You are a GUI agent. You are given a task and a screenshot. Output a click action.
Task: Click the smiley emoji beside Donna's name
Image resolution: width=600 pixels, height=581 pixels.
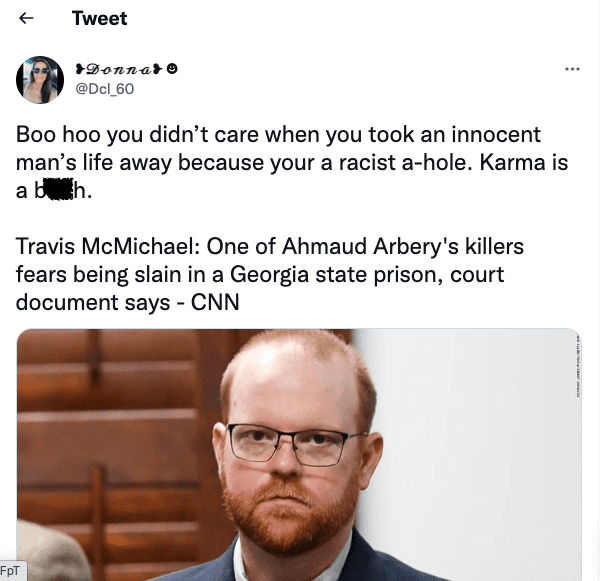(172, 69)
